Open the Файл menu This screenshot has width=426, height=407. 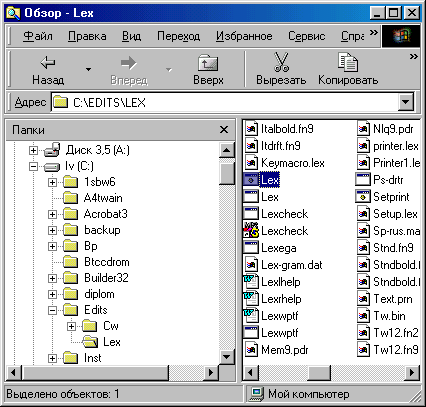tap(38, 36)
